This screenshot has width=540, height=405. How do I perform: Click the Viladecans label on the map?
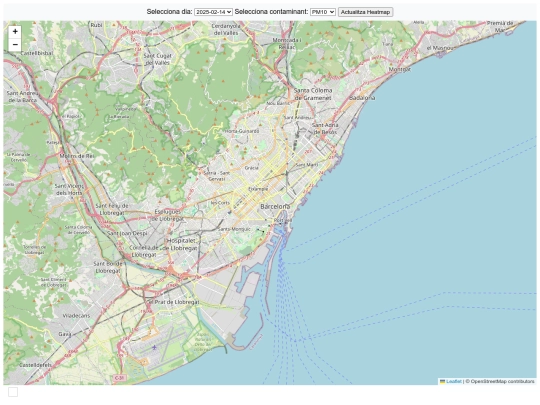(x=76, y=315)
